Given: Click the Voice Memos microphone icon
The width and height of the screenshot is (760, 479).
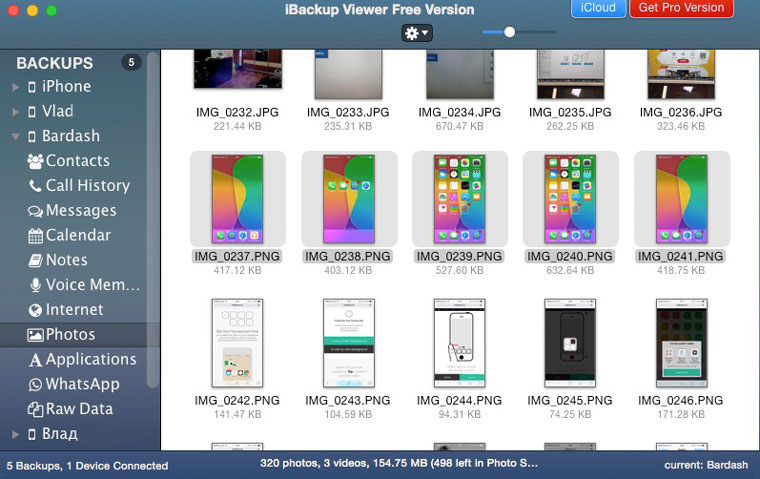Looking at the screenshot, I should tap(36, 285).
